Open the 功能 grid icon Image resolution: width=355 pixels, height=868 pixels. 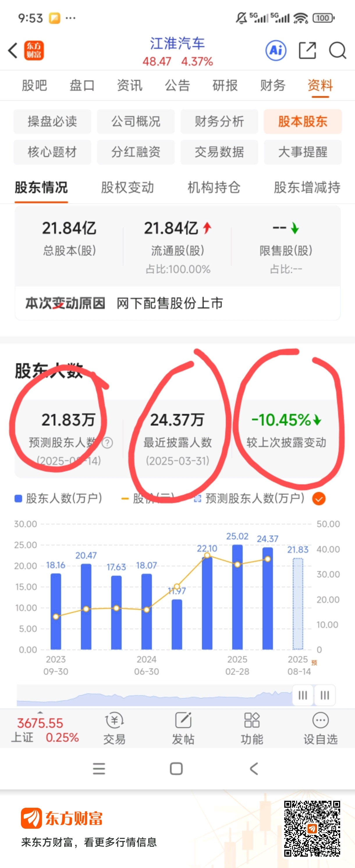(252, 720)
